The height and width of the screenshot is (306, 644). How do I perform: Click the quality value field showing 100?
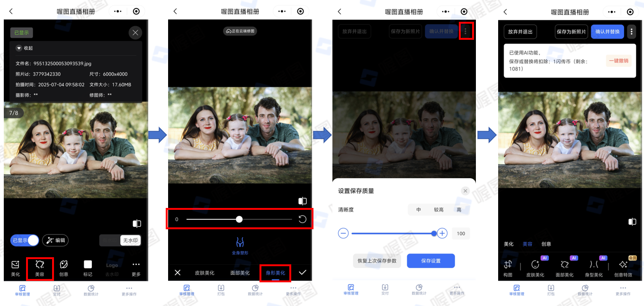point(461,234)
